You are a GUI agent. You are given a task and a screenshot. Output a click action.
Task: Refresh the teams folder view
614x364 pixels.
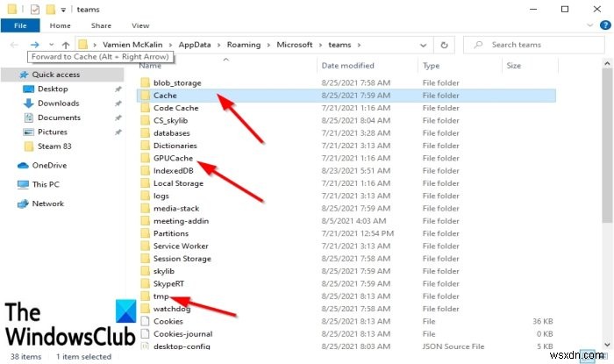444,45
